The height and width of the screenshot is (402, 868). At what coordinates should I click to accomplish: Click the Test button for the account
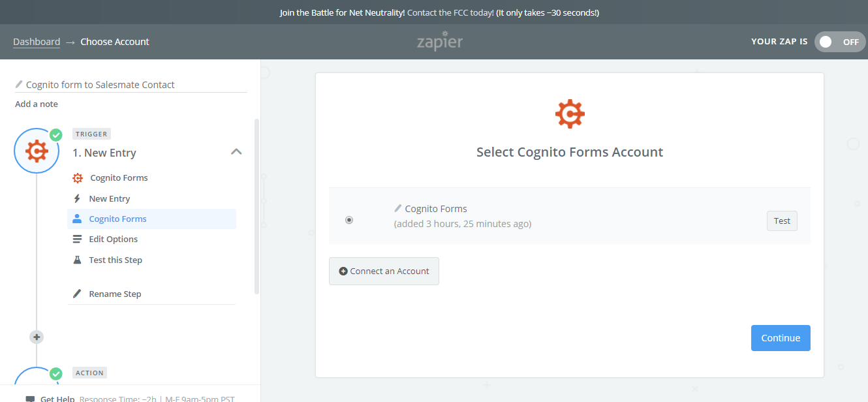pyautogui.click(x=782, y=221)
